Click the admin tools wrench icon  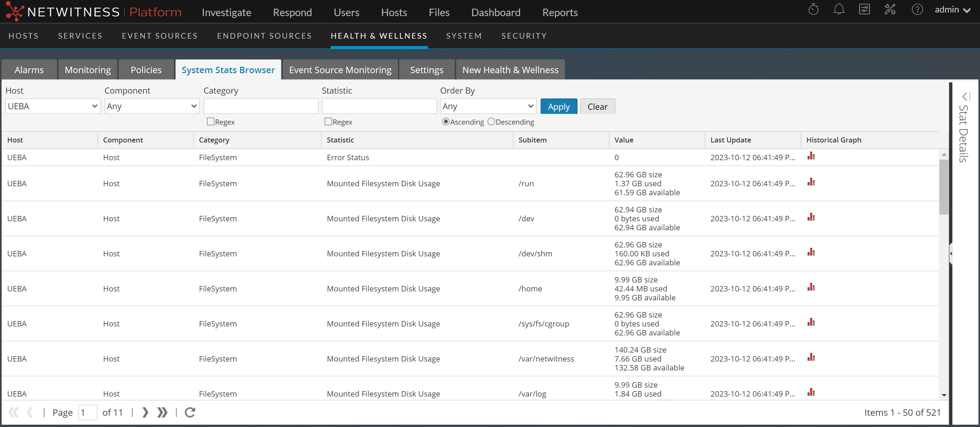pyautogui.click(x=890, y=9)
